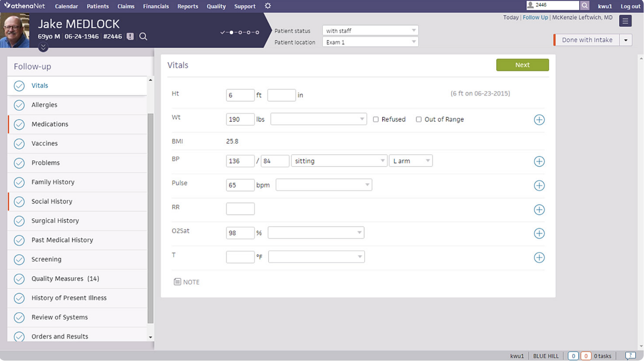Go to Family History section
Image resolution: width=644 pixels, height=362 pixels.
point(77,182)
